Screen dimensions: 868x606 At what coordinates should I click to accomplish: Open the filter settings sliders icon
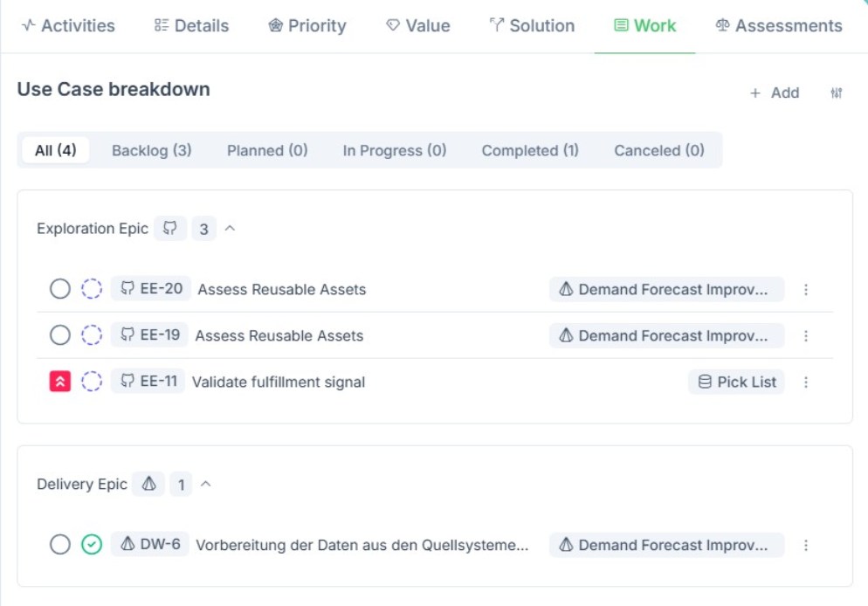836,93
